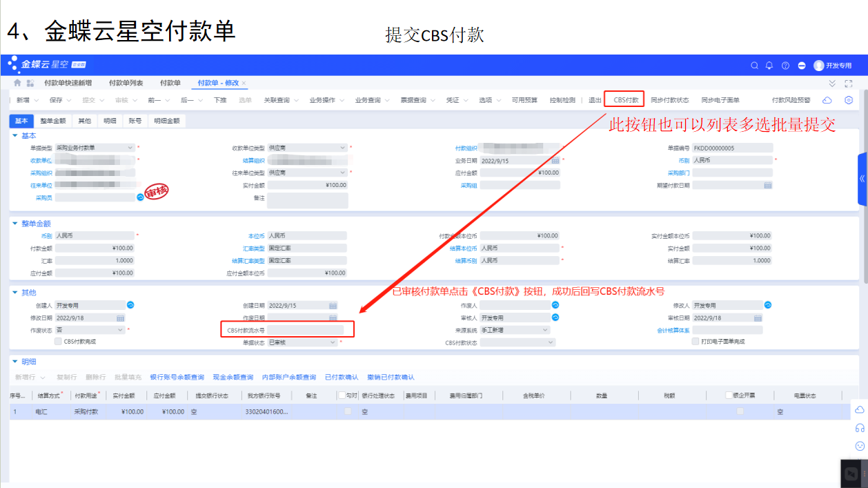
Task: Expand the right side panel double-arrow handle
Action: [862, 179]
